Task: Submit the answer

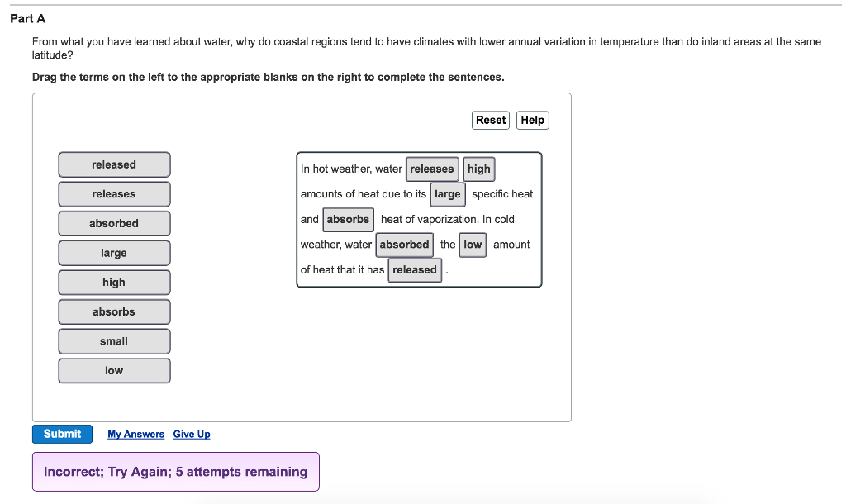Action: pos(62,434)
